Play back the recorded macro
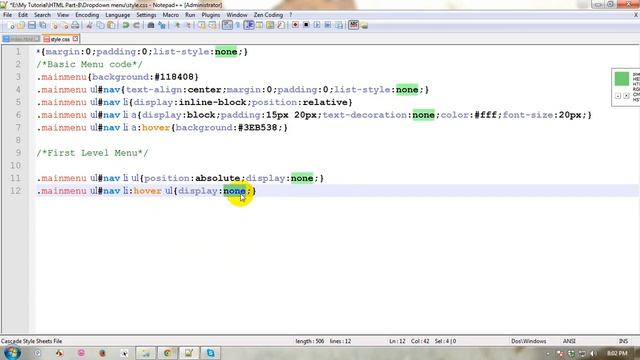Screen dimensions: 640x360 point(317,25)
